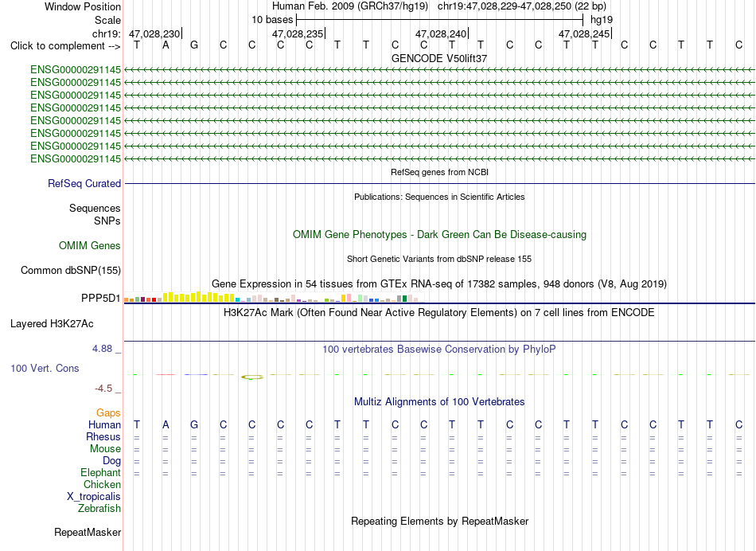Open the RefSeq Curated track label
The height and width of the screenshot is (551, 756).
click(x=84, y=184)
